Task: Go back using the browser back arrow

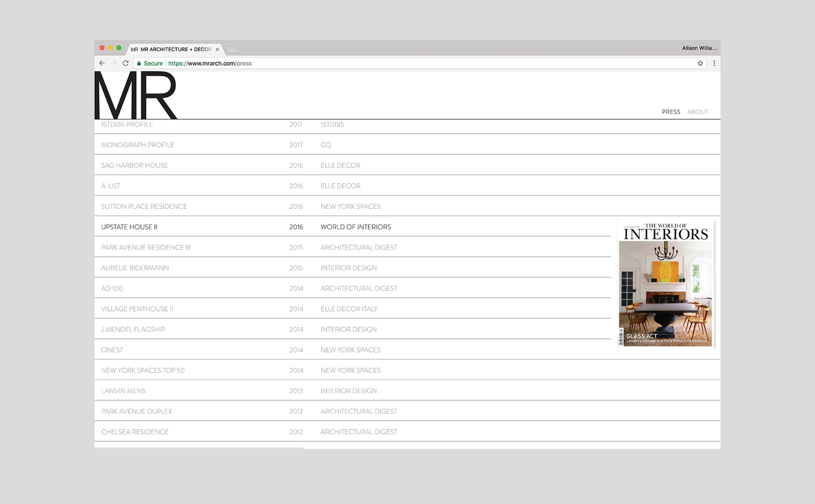Action: click(102, 63)
